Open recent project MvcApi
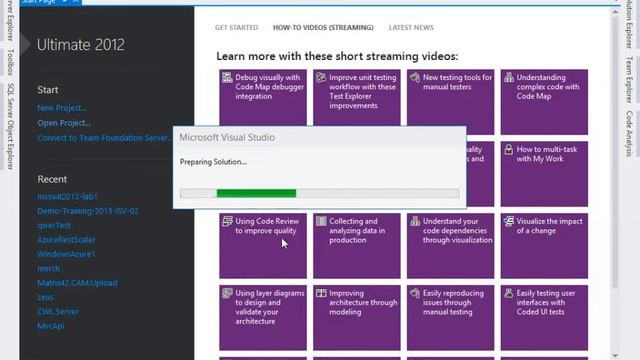Viewport: 640px width, 360px height. pos(51,326)
